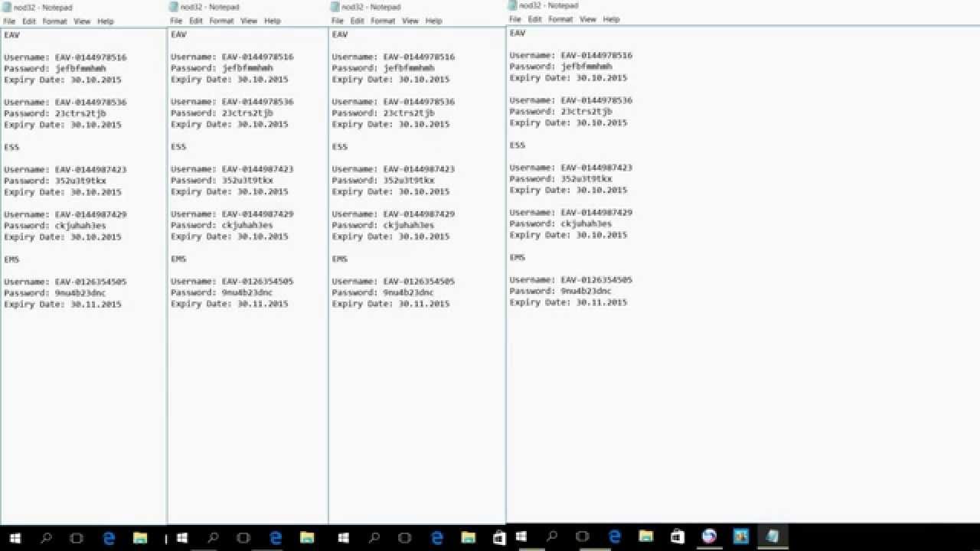Click 'Password: 9nu4b23dnc' in leftmost Notepad window

click(x=55, y=292)
